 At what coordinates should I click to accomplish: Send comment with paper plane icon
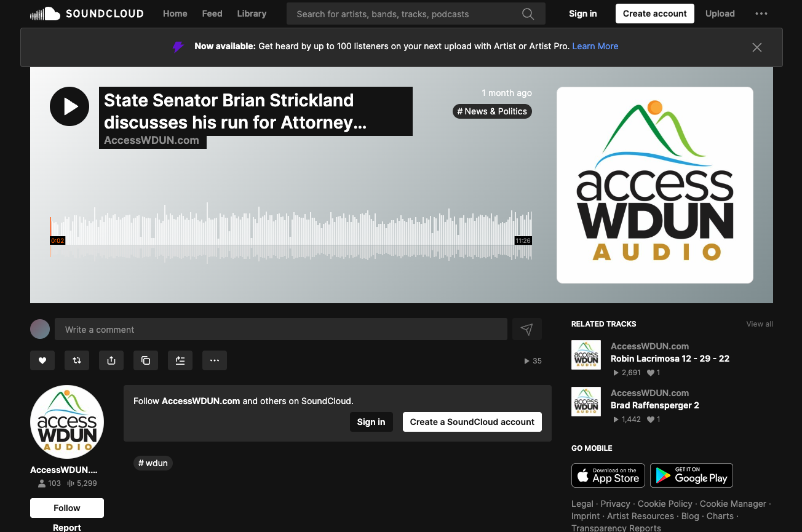(527, 329)
